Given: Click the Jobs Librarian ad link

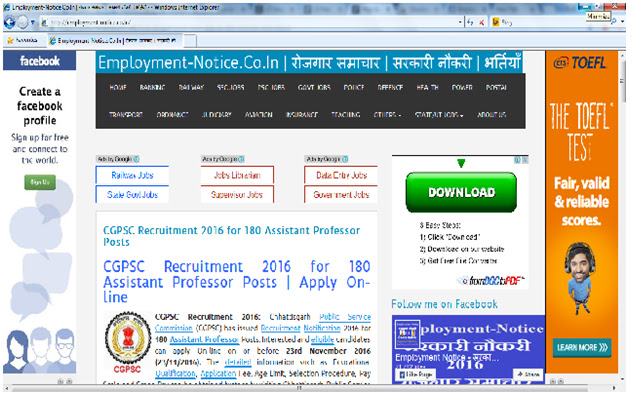Looking at the screenshot, I should tap(237, 176).
